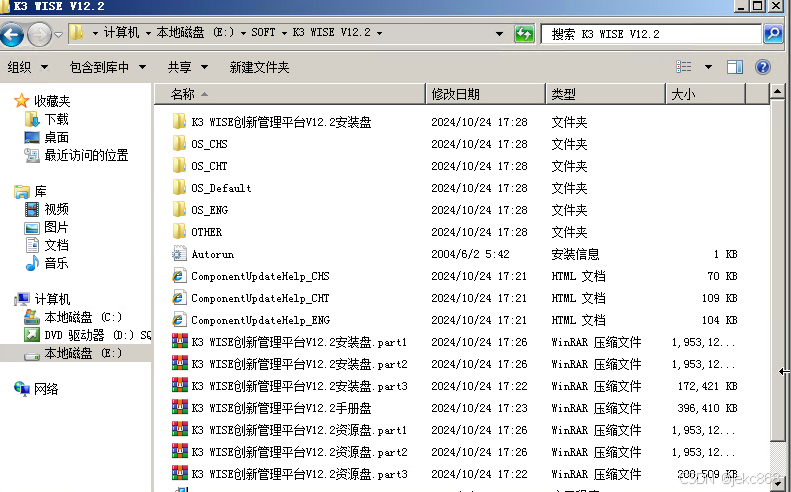Click the change view icon
The height and width of the screenshot is (492, 791).
[x=684, y=67]
